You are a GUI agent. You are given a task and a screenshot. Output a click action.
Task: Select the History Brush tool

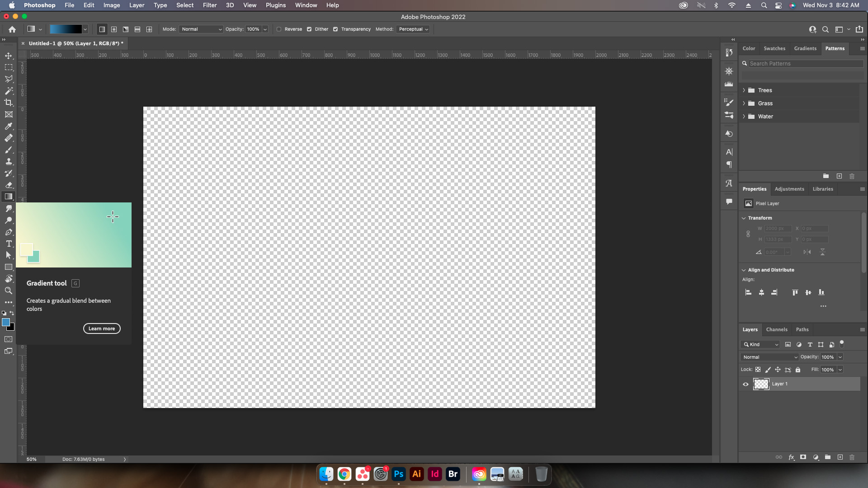[x=9, y=173]
